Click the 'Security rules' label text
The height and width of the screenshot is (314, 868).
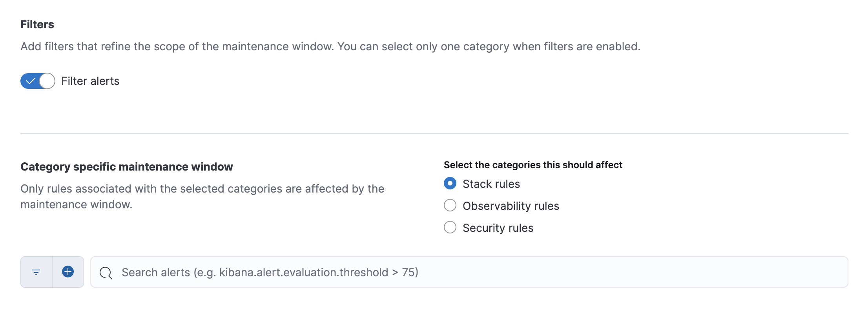[498, 228]
